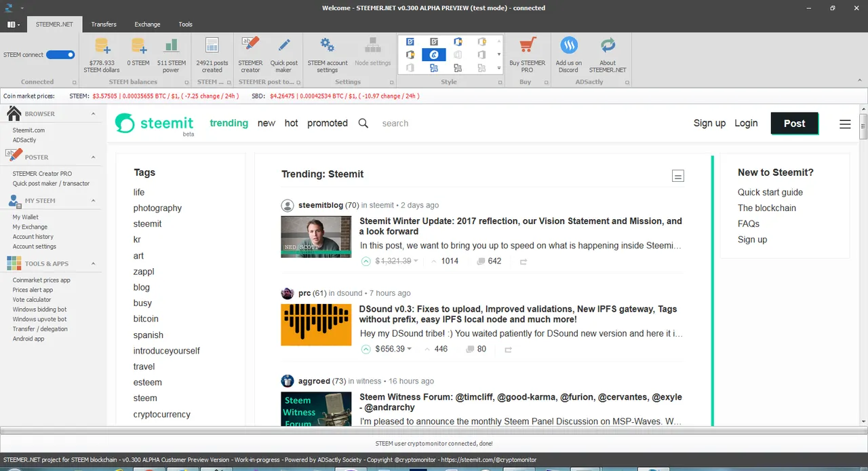Image resolution: width=868 pixels, height=471 pixels.
Task: Toggle the STEEM connect switch
Action: [x=60, y=55]
